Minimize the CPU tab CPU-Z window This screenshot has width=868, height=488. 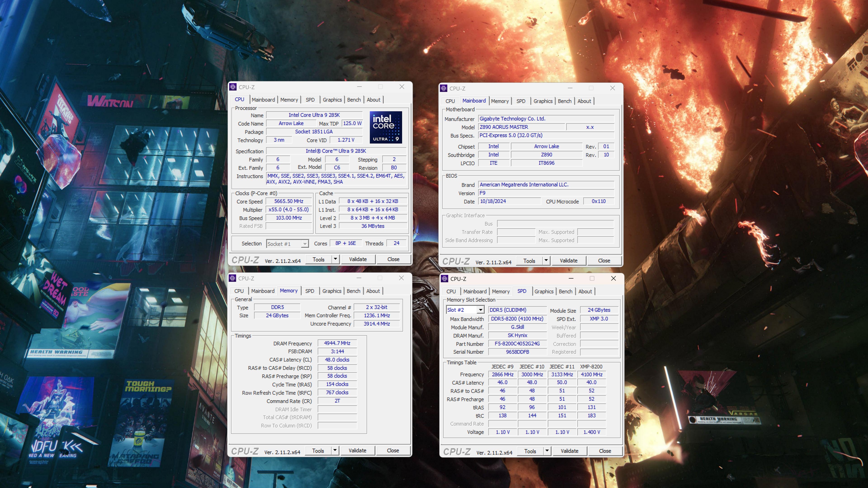[360, 87]
